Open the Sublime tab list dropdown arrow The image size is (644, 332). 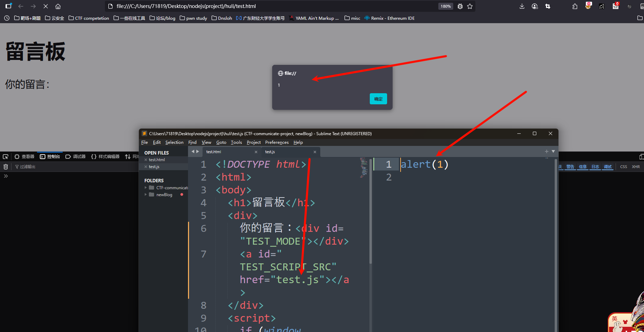coord(553,151)
